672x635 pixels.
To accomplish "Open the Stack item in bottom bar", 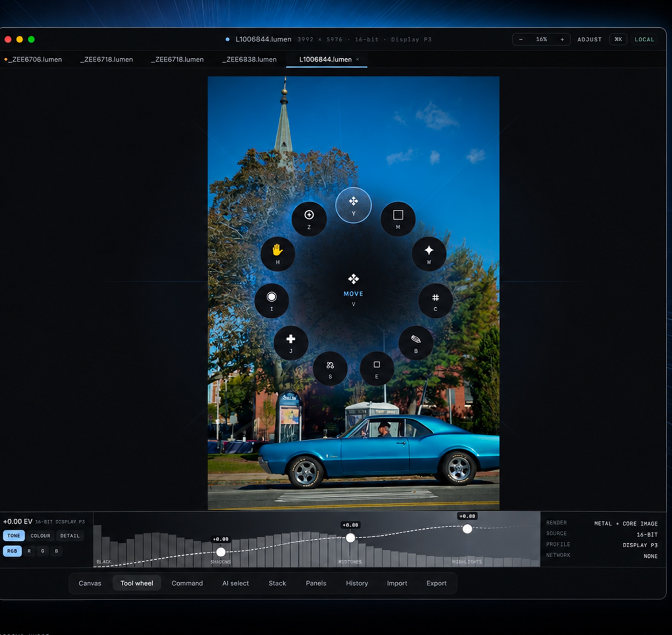I will coord(277,583).
